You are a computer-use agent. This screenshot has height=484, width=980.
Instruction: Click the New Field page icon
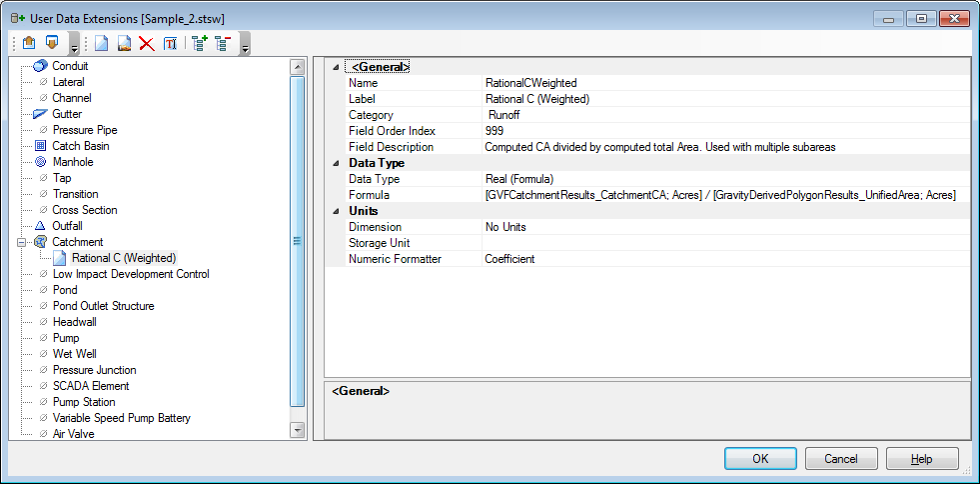[x=101, y=44]
